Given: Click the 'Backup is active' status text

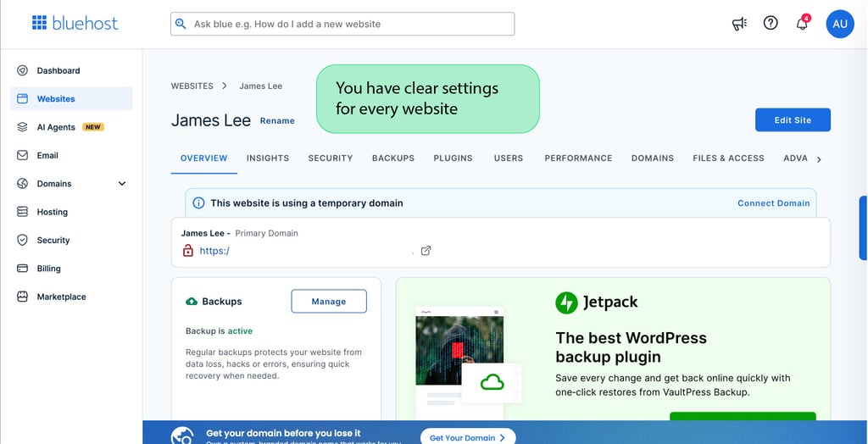Looking at the screenshot, I should [x=219, y=331].
